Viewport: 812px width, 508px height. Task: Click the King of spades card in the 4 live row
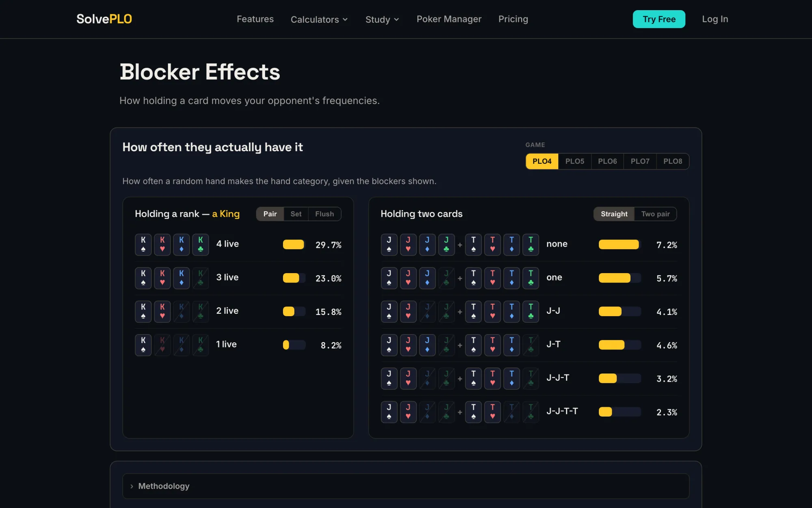coord(143,244)
